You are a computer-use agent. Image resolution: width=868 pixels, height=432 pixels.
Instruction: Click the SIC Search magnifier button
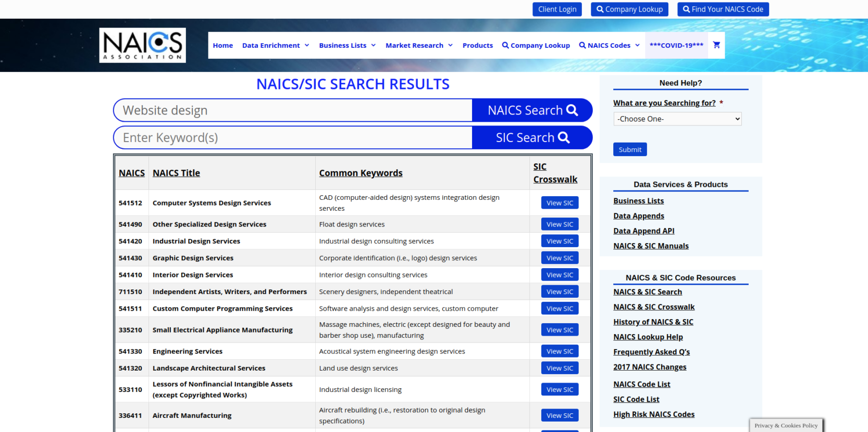[x=532, y=137]
